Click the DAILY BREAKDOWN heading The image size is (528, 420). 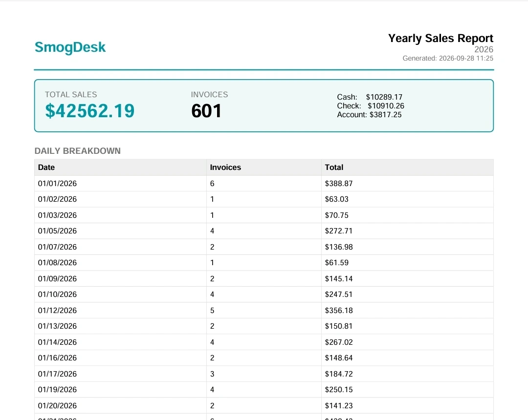[x=77, y=150]
